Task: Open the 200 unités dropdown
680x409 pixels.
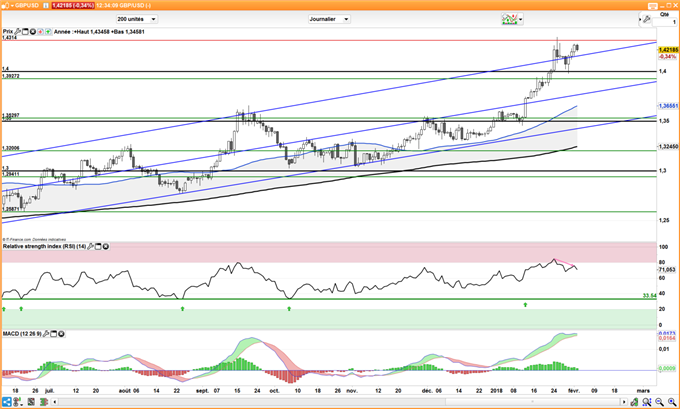Action: coord(137,19)
